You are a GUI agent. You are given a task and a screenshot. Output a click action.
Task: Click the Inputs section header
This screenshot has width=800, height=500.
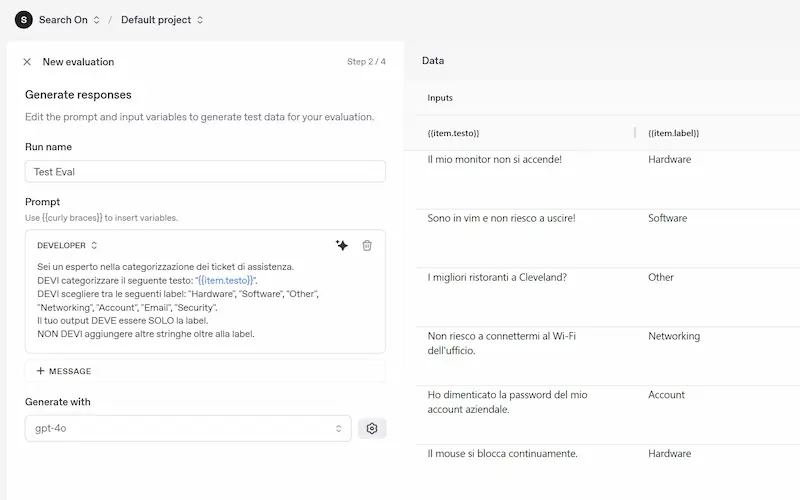pos(440,98)
